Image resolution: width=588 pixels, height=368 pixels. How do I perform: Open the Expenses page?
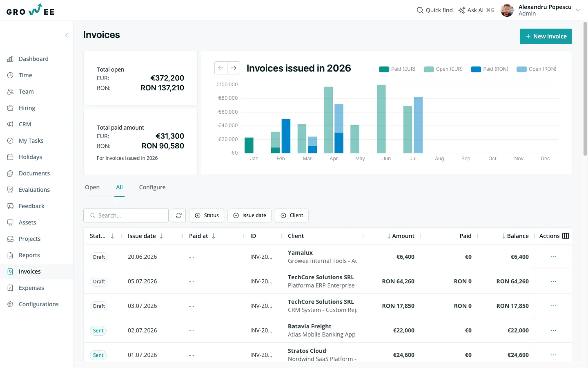(31, 288)
